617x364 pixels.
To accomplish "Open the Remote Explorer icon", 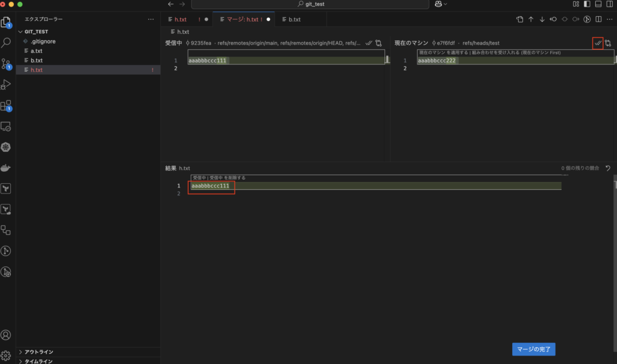I will tap(6, 127).
